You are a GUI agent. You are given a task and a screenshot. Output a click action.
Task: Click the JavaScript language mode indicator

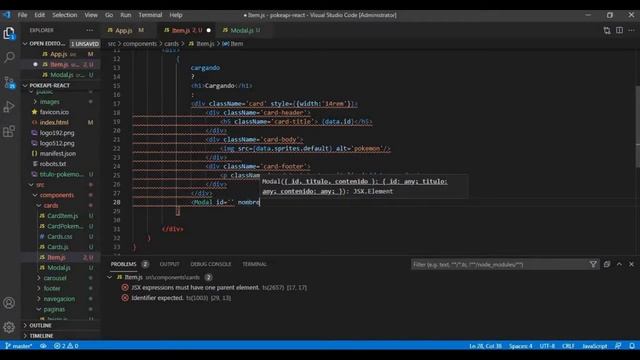(595, 346)
